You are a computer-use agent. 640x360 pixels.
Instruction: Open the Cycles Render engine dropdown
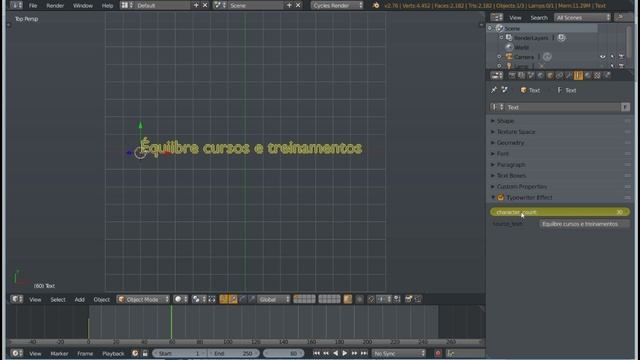(x=337, y=5)
